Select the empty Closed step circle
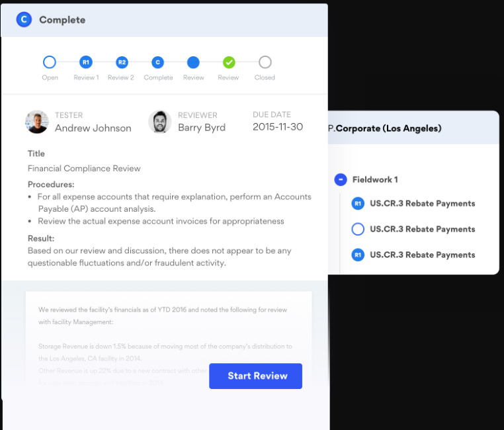This screenshot has width=504, height=430. point(265,62)
